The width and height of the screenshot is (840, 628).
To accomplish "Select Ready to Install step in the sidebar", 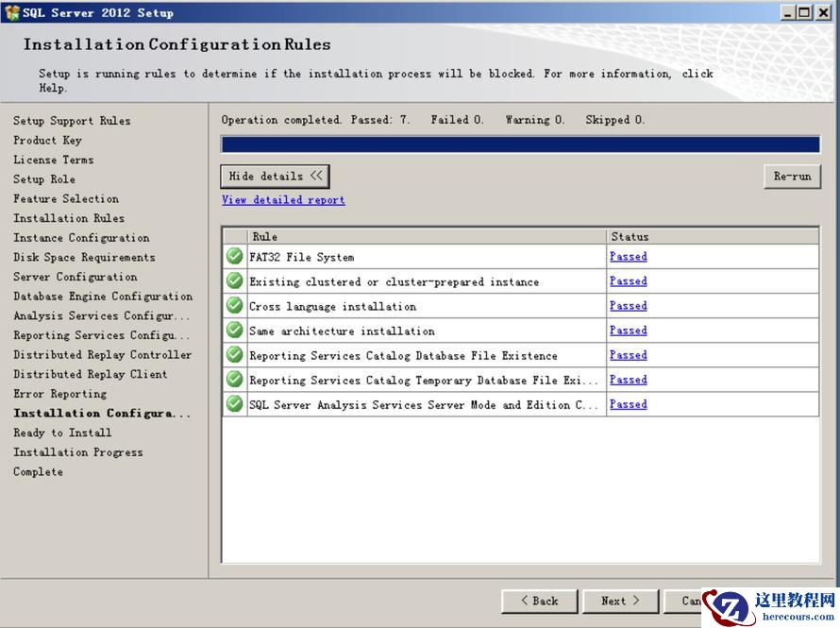I will pyautogui.click(x=62, y=433).
